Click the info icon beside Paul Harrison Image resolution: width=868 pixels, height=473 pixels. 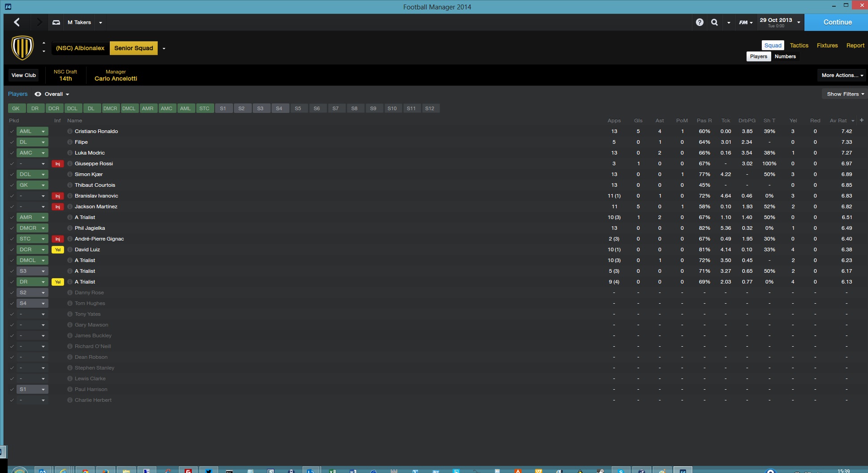coord(70,389)
